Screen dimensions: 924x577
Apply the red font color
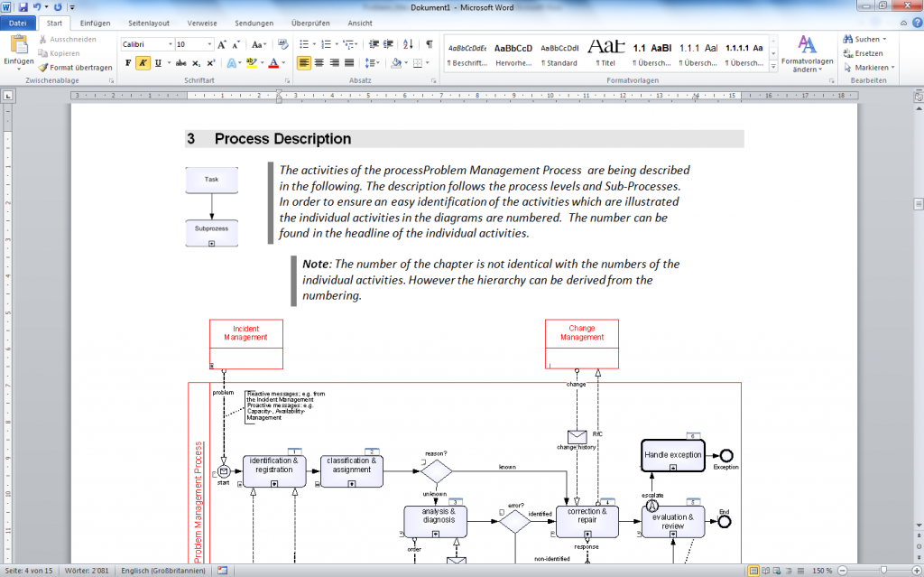[273, 62]
